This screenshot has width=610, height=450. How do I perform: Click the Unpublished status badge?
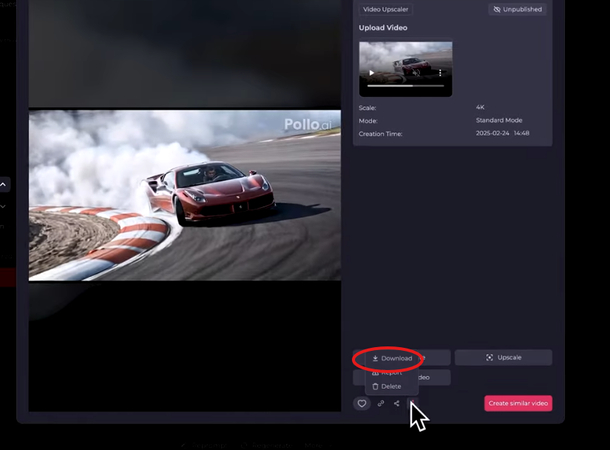(x=517, y=9)
